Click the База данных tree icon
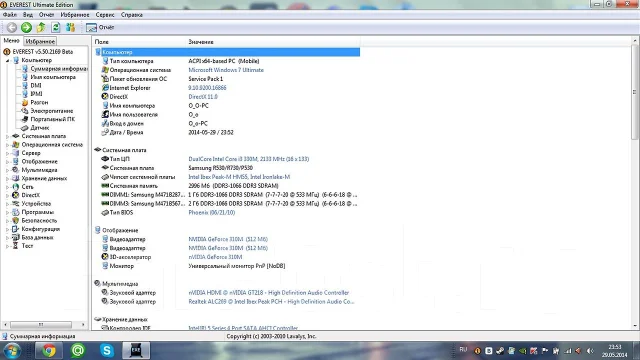 [16, 238]
